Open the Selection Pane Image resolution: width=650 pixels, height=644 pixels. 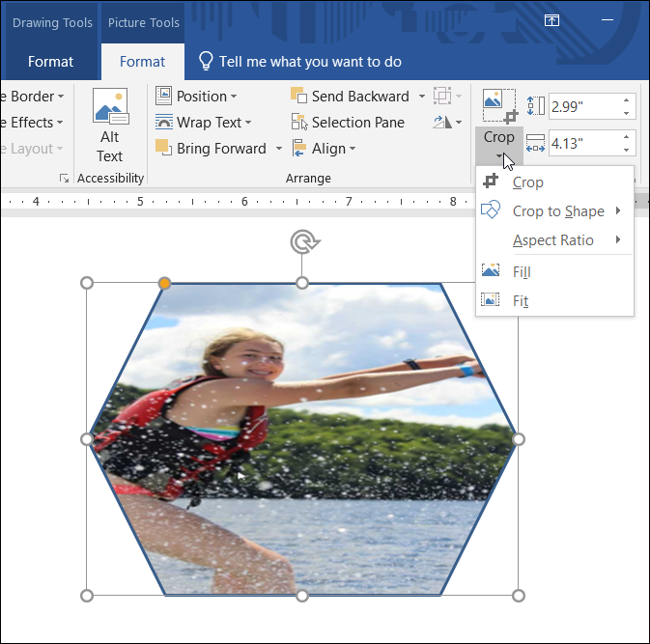pos(348,123)
